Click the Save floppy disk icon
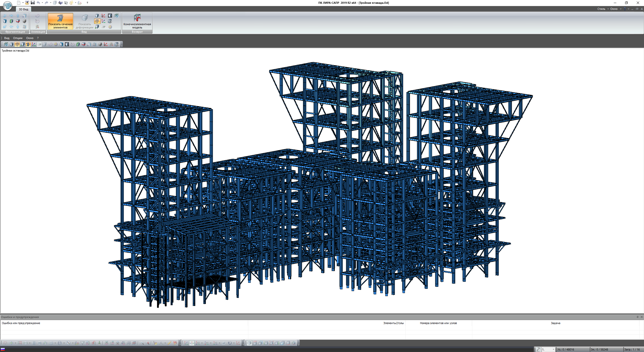 [32, 3]
